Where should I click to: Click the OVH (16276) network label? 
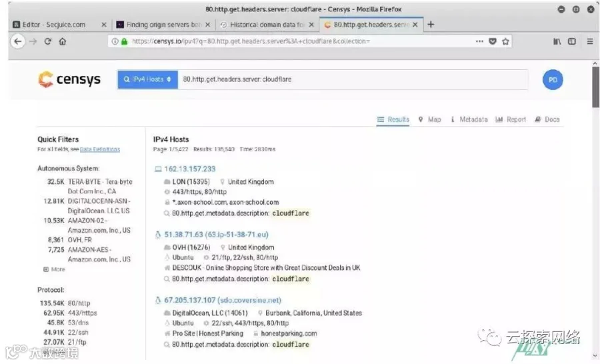191,247
